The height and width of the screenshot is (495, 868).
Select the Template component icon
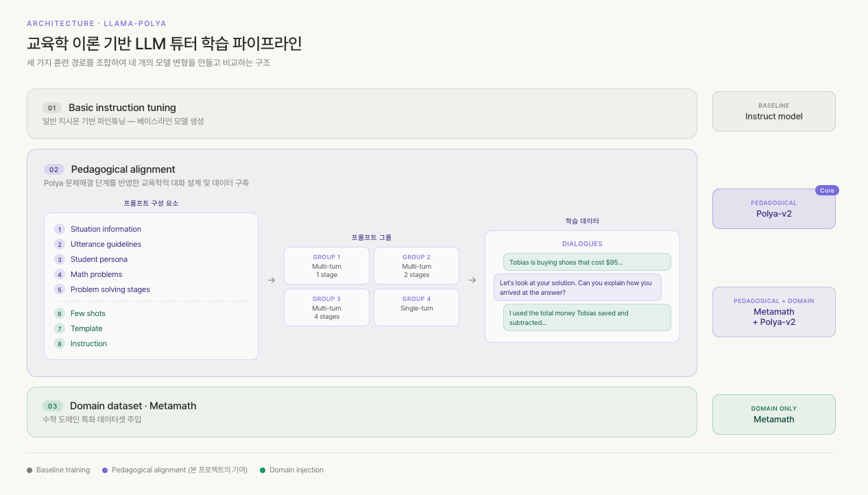(x=59, y=328)
